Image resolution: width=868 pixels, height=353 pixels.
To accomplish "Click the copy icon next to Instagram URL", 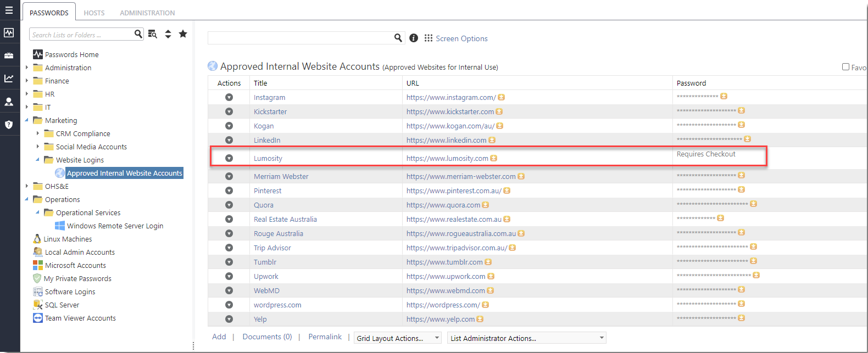I will pos(501,97).
